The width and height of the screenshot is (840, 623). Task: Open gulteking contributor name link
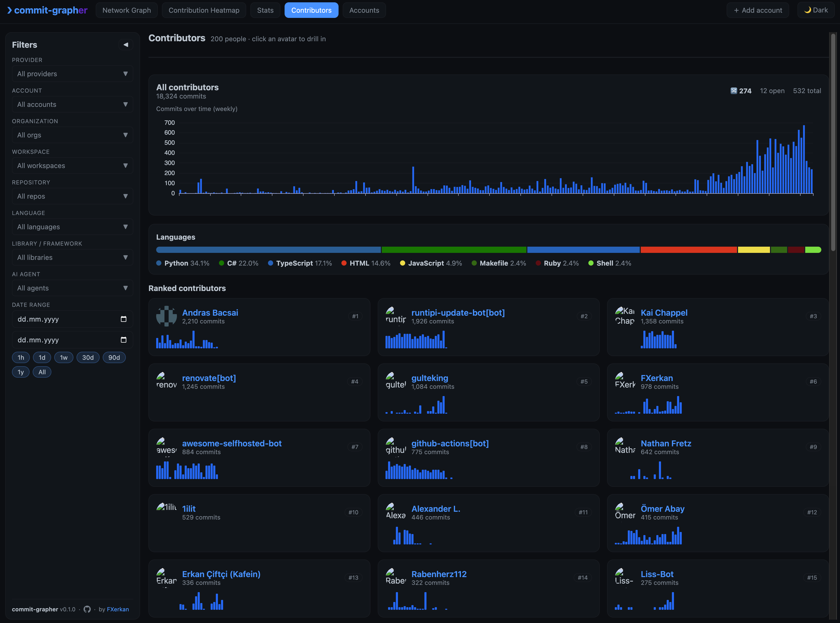430,378
